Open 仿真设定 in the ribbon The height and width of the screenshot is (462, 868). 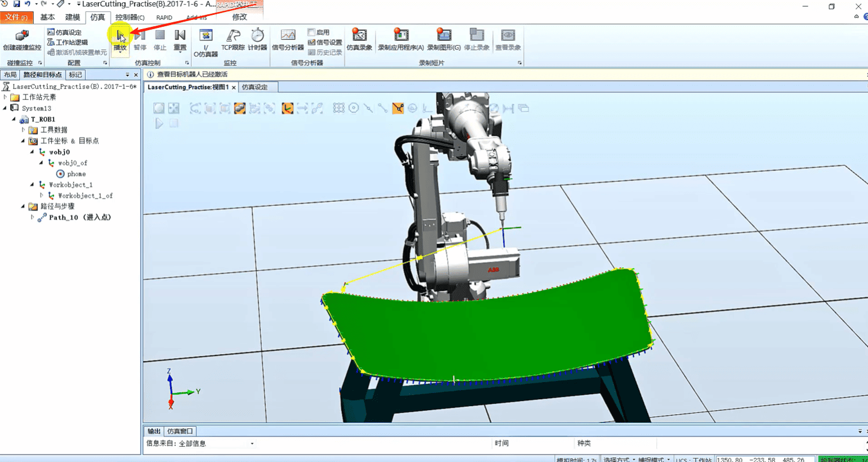[64, 33]
